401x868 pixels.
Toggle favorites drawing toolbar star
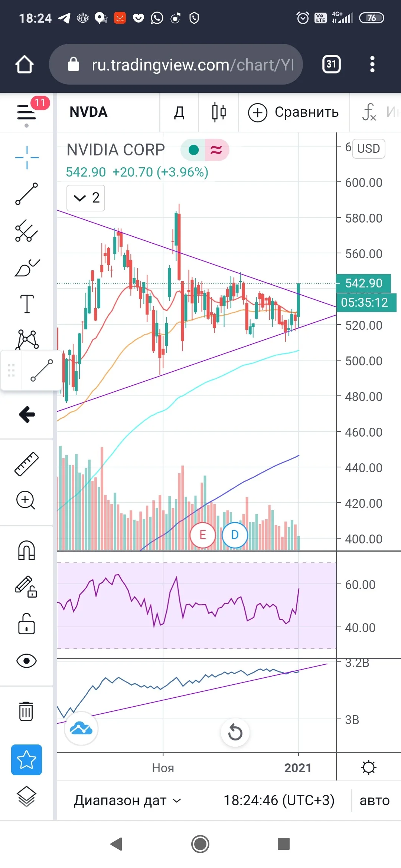point(26,760)
